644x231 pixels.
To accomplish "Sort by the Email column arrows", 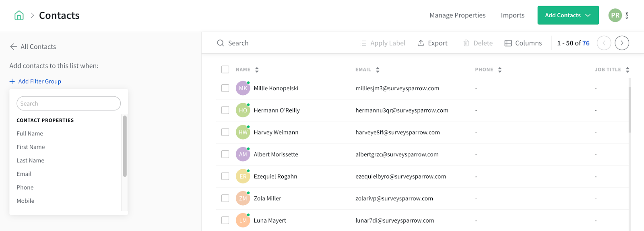I will 378,70.
